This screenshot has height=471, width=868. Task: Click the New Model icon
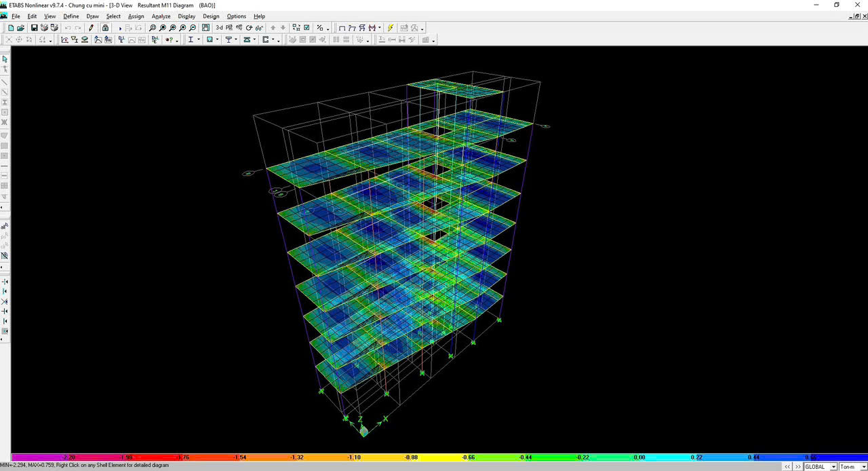11,28
